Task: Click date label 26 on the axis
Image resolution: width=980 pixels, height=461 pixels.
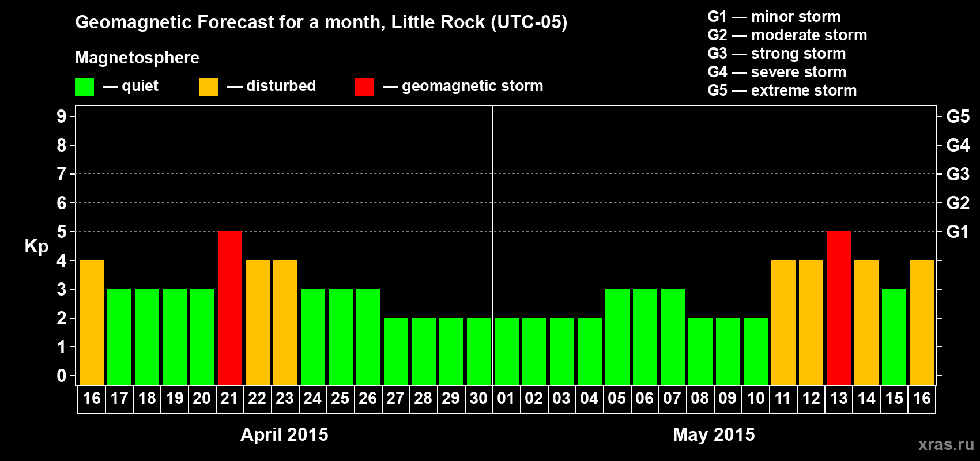Action: pyautogui.click(x=368, y=398)
